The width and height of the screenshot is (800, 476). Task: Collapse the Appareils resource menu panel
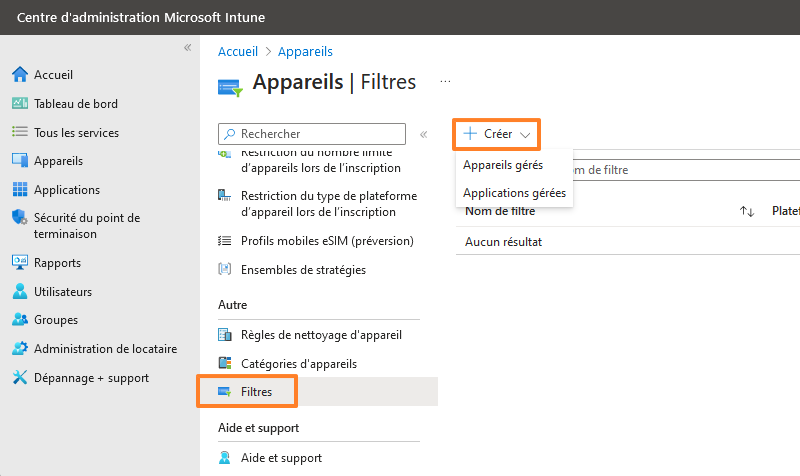[x=423, y=135]
